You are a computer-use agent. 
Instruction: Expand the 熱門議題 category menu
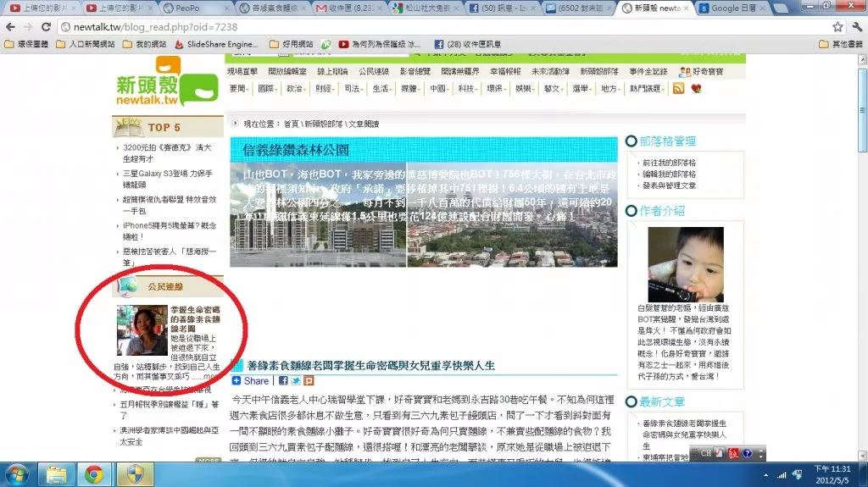pyautogui.click(x=647, y=89)
